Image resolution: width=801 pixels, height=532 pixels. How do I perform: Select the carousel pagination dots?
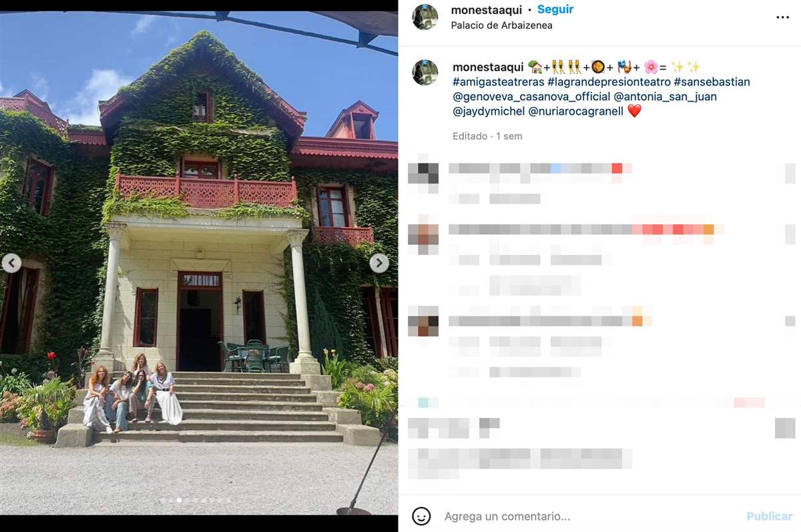click(x=195, y=500)
